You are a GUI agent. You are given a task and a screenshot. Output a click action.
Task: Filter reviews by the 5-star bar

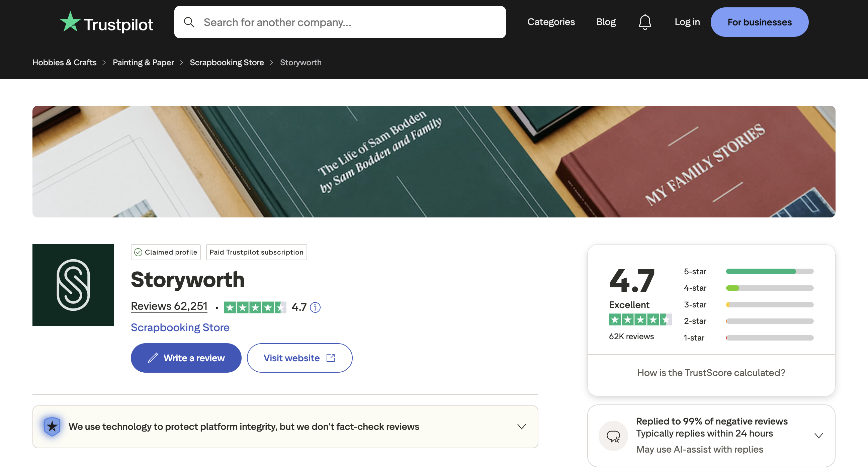tap(769, 272)
